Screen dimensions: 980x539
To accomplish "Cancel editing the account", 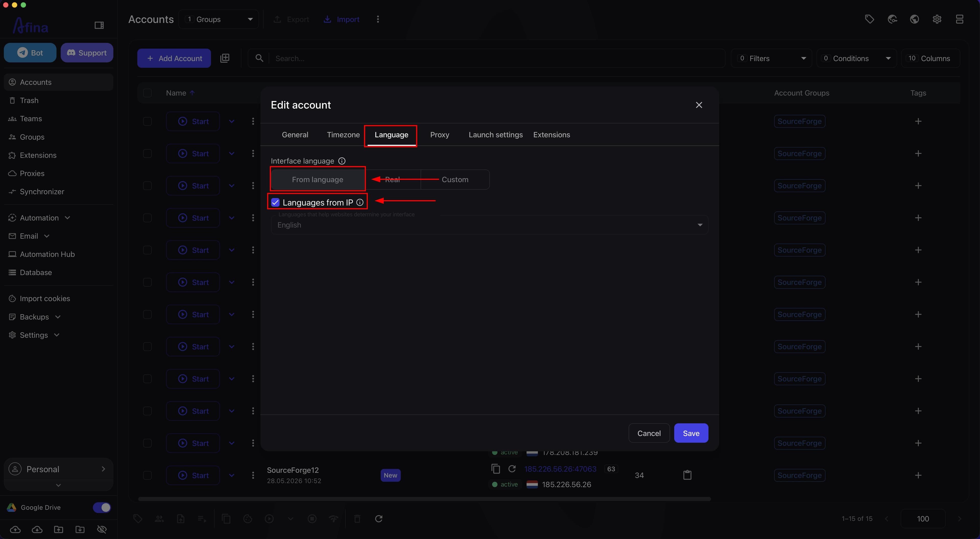I will click(649, 433).
